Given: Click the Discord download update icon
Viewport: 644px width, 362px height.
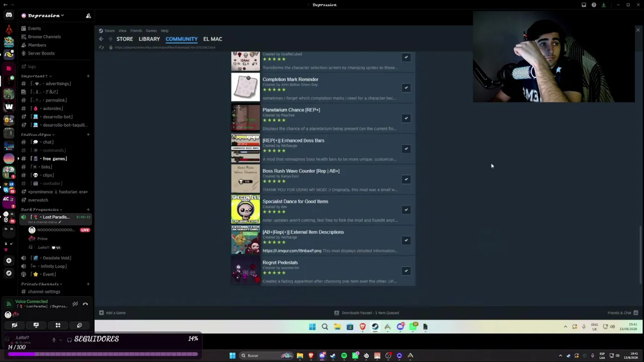Looking at the screenshot, I should [x=604, y=5].
